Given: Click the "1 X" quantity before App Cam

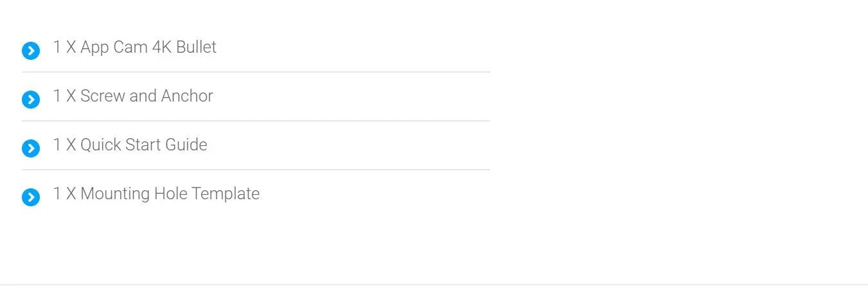Looking at the screenshot, I should point(64,47).
